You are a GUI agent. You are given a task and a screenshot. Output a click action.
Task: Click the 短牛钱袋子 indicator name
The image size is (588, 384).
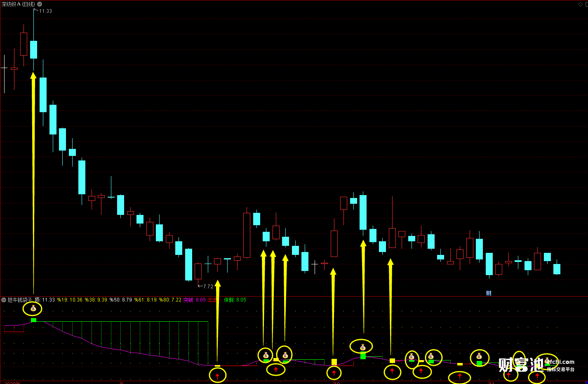(20, 300)
